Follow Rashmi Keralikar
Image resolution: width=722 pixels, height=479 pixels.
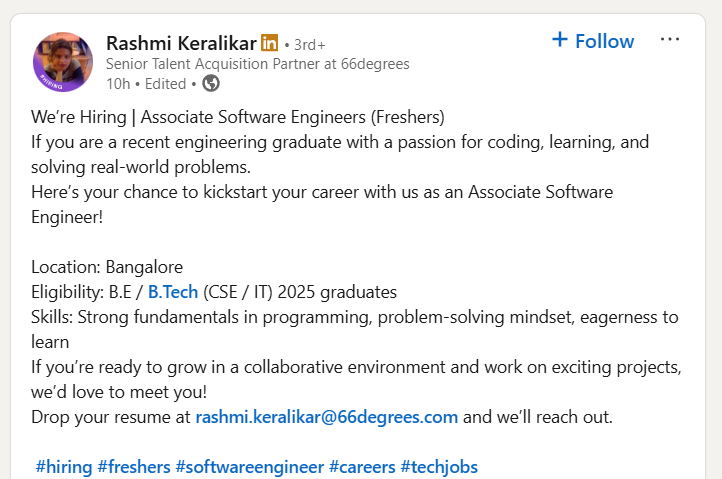[593, 41]
